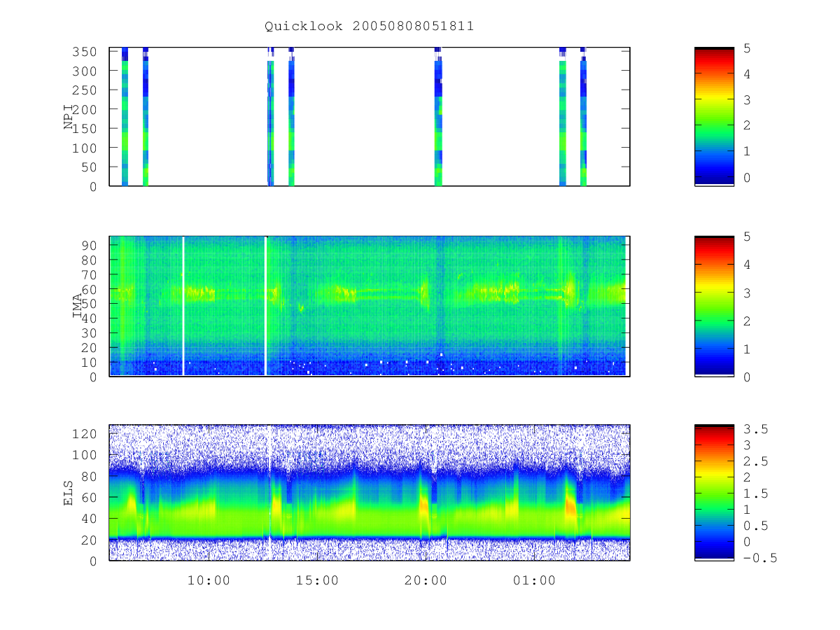Click the Quicklook 20050808051811 plot title
The width and height of the screenshot is (840, 630).
coord(369,27)
